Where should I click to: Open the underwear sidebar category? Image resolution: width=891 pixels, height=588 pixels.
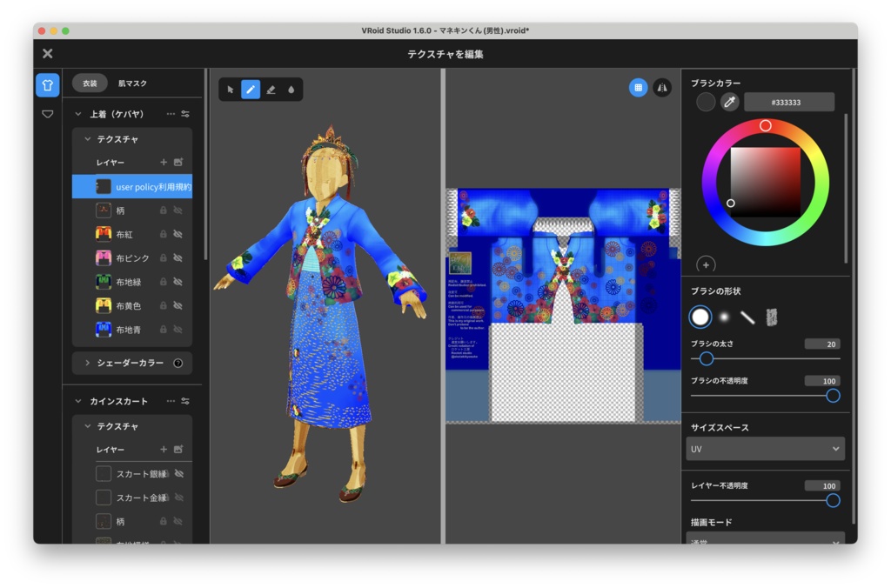48,114
